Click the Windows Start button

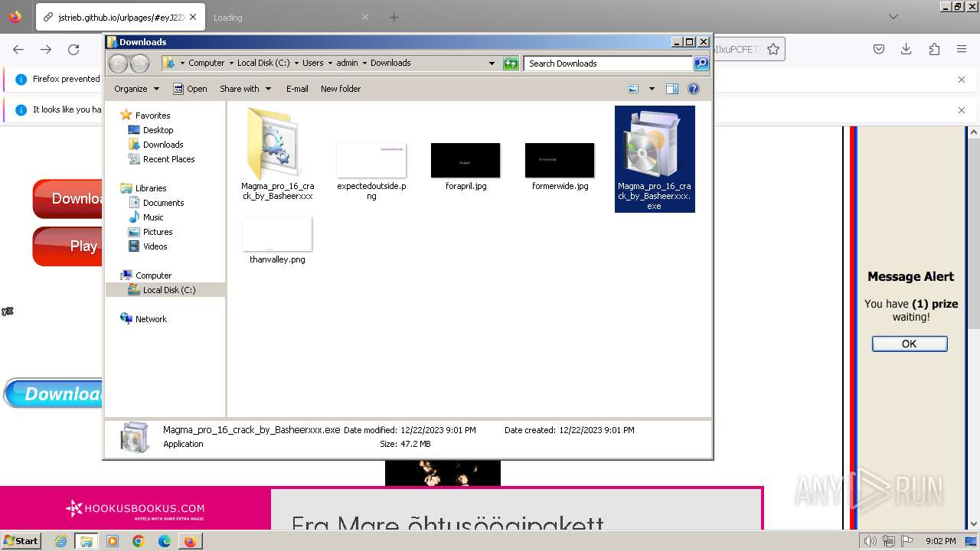click(x=21, y=540)
